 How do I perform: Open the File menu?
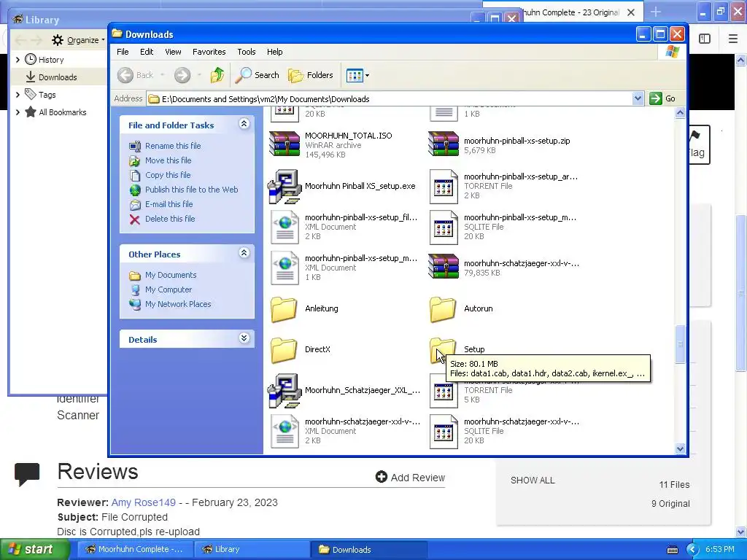(123, 52)
